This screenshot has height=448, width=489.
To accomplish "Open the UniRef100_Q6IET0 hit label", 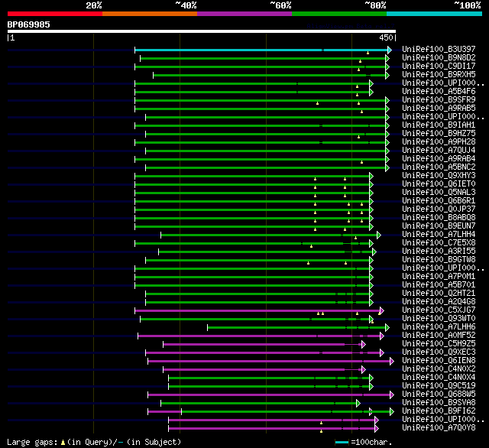I will point(439,183).
